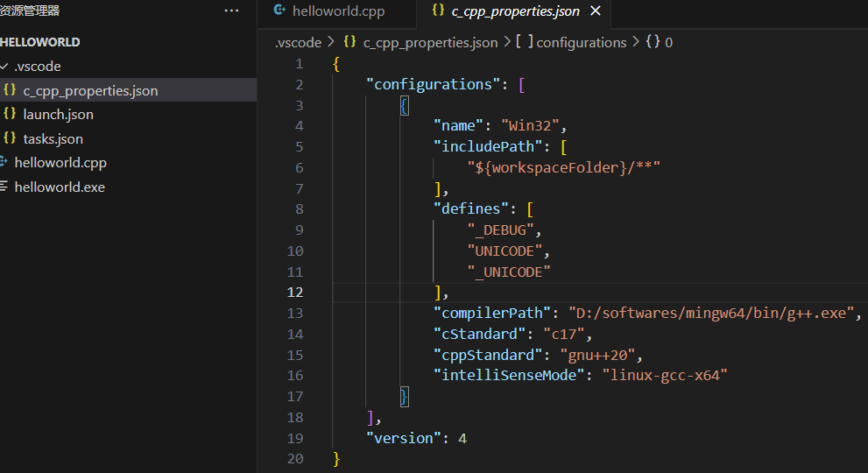Image resolution: width=868 pixels, height=473 pixels.
Task: Switch to the helloworld.cpp tab
Action: 338,11
